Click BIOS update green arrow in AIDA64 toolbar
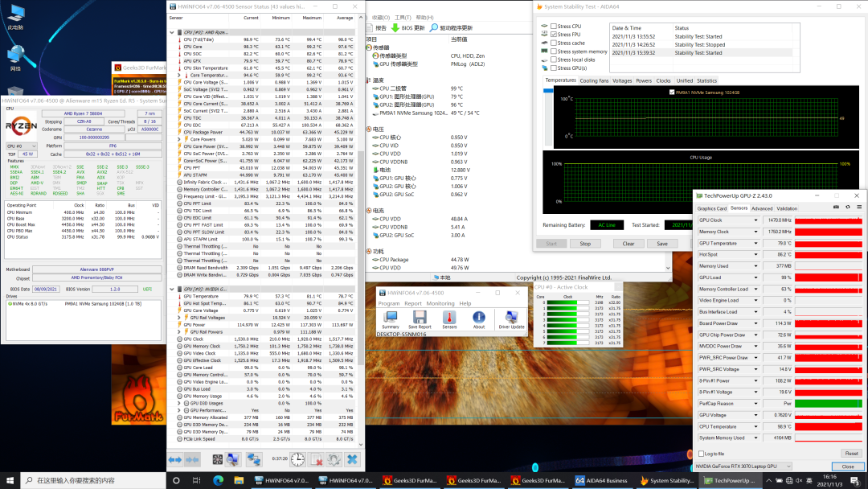 click(395, 27)
